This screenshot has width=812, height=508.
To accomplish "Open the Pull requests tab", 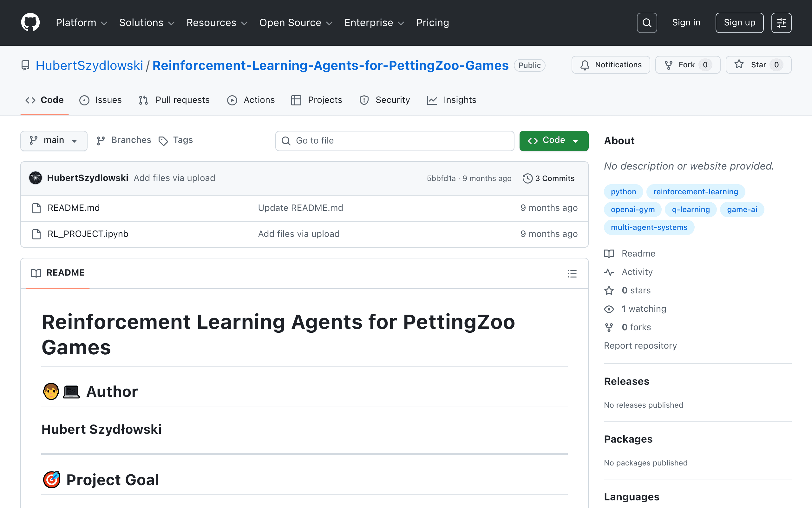I will [x=174, y=100].
